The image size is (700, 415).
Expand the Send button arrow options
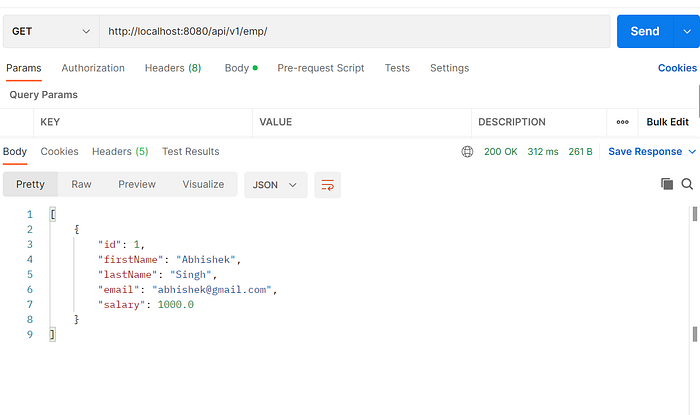(x=687, y=31)
